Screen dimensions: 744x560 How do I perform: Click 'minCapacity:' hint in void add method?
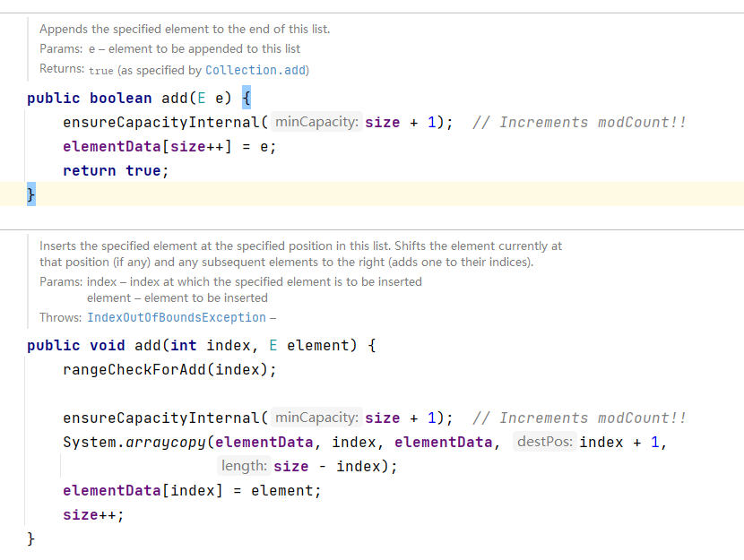(317, 418)
